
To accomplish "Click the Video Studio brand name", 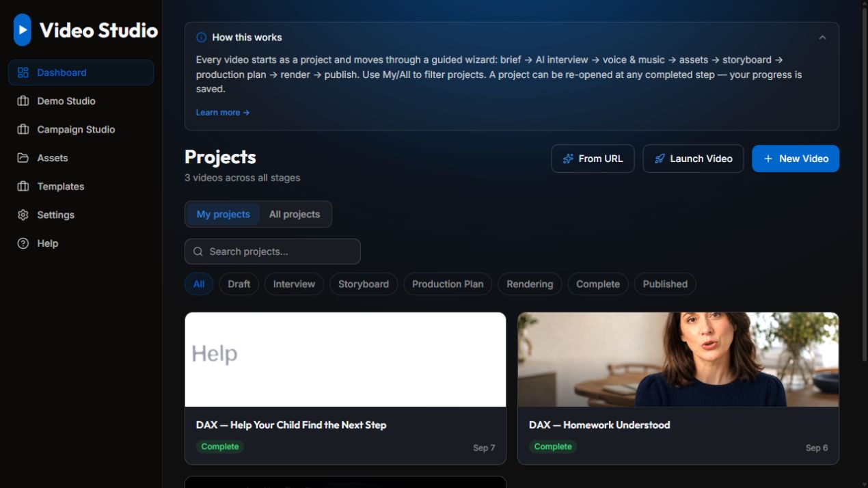I will (x=98, y=30).
